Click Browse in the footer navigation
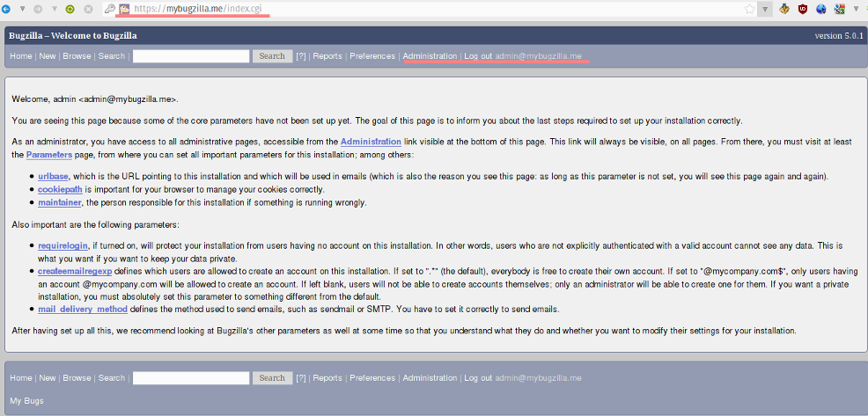Image resolution: width=868 pixels, height=416 pixels. point(77,378)
